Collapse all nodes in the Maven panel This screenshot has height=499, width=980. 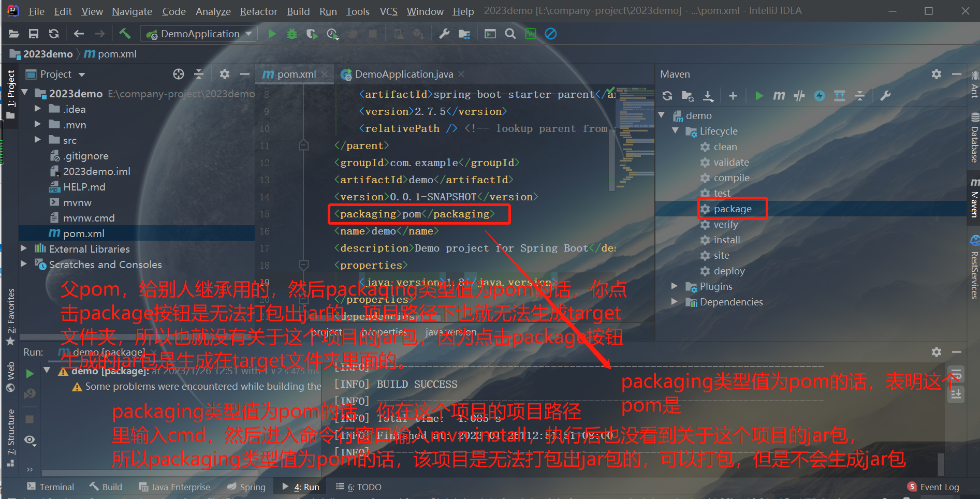click(860, 96)
